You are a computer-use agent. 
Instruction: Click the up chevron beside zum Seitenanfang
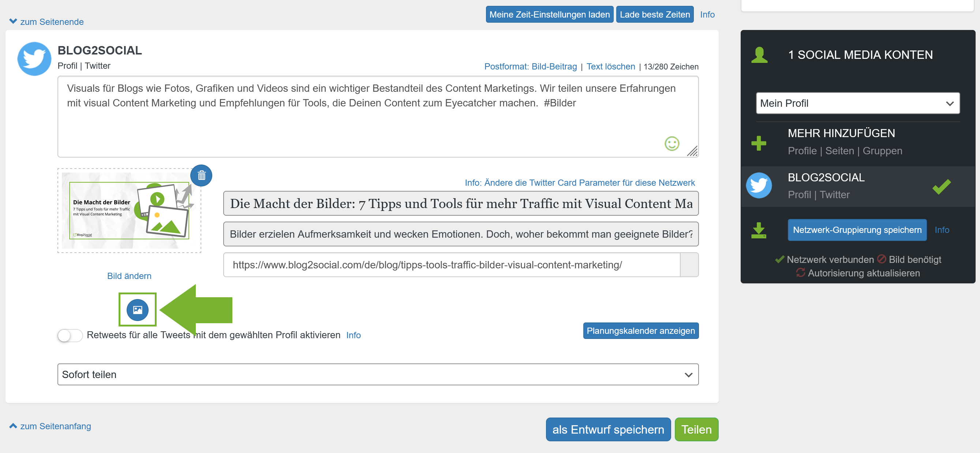pos(13,426)
